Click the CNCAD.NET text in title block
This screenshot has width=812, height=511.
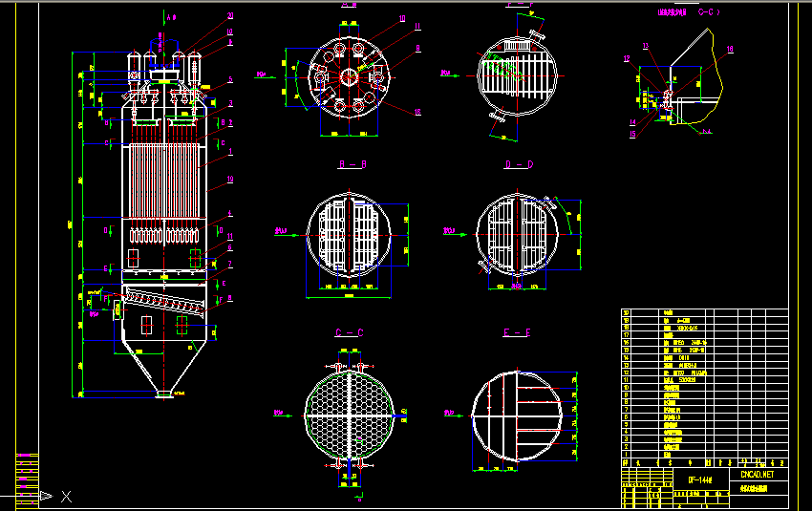(x=758, y=475)
